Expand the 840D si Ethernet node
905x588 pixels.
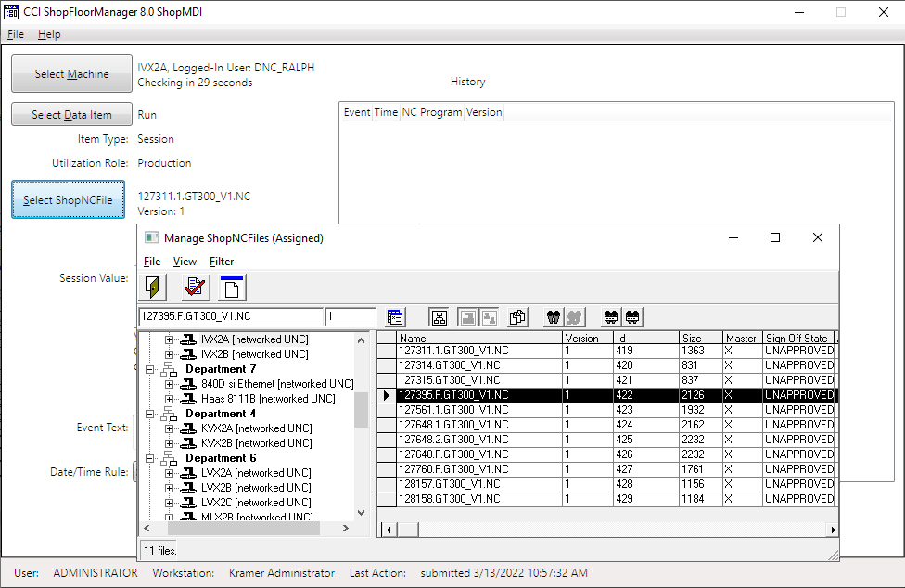pyautogui.click(x=169, y=384)
